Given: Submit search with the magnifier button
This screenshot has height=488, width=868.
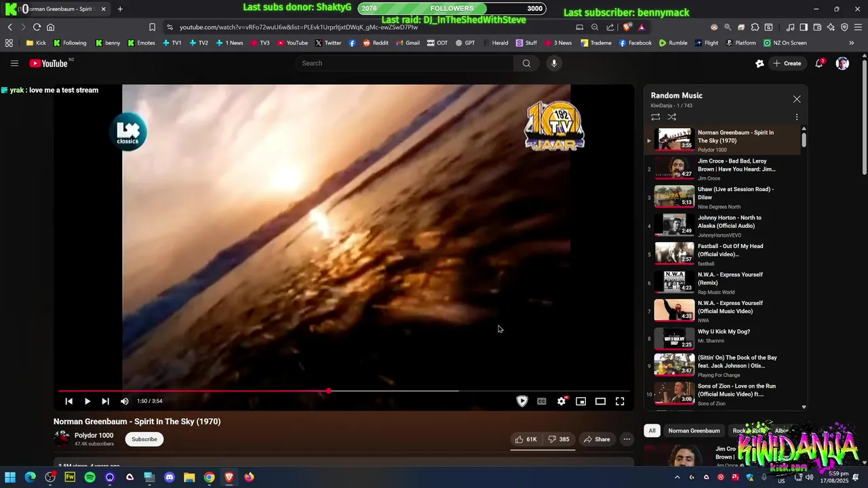Looking at the screenshot, I should [526, 63].
